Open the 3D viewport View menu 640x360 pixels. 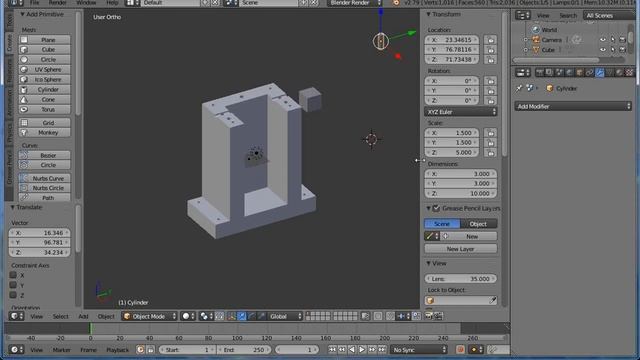tap(36, 316)
